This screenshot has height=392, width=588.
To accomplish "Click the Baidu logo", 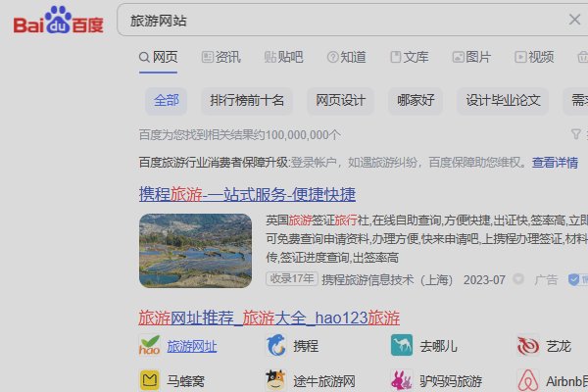I will pos(58,21).
